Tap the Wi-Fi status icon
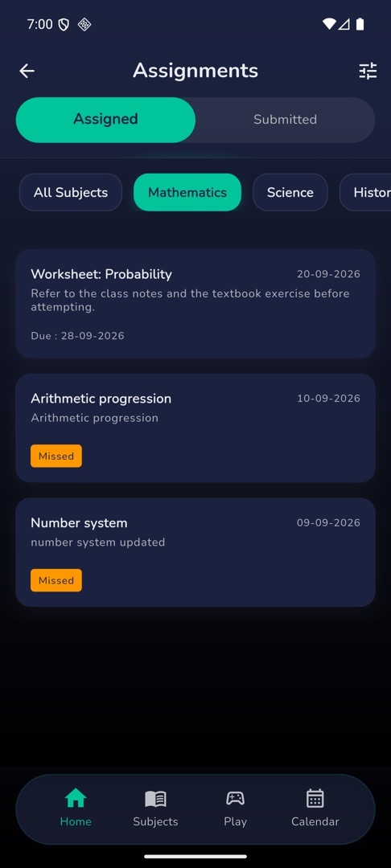The height and width of the screenshot is (868, 391). pos(329,24)
